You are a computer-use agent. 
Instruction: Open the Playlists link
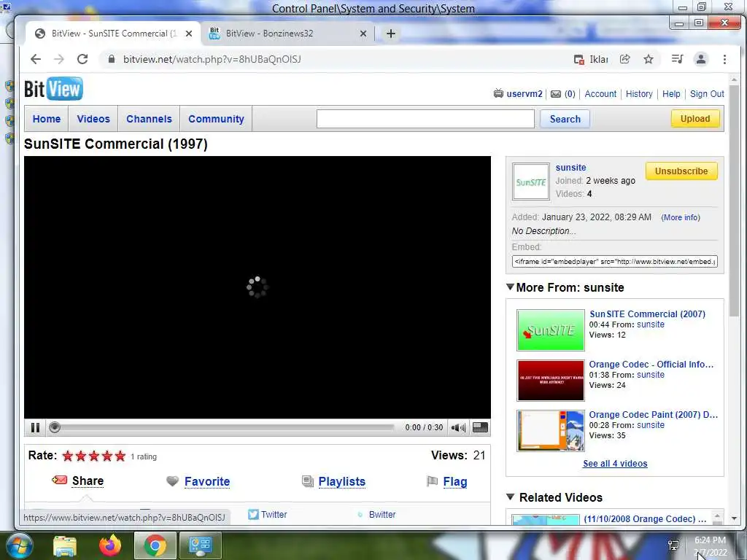click(342, 481)
